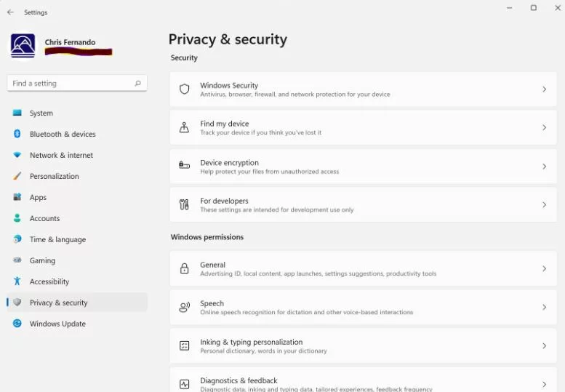Viewport: 565px width, 392px height.
Task: Click the For developers tools icon
Action: coord(184,204)
